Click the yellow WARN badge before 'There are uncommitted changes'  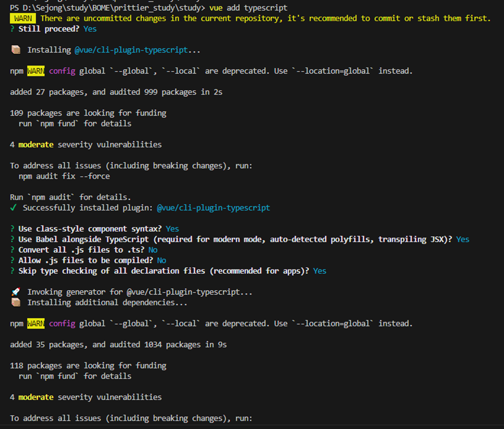click(23, 18)
